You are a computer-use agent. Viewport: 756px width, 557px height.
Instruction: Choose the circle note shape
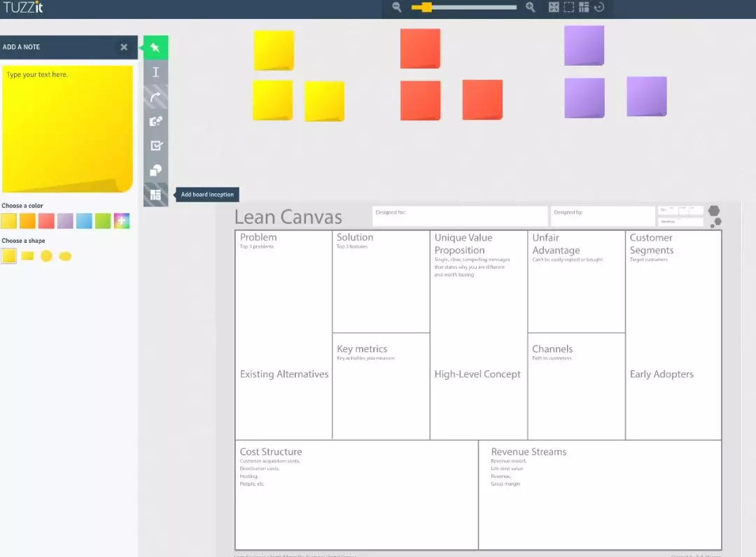point(46,256)
